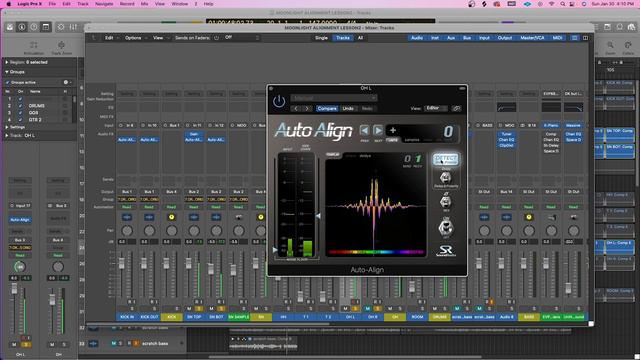This screenshot has height=360, width=640.
Task: Click the Inspector button in control bar
Action: [22, 27]
